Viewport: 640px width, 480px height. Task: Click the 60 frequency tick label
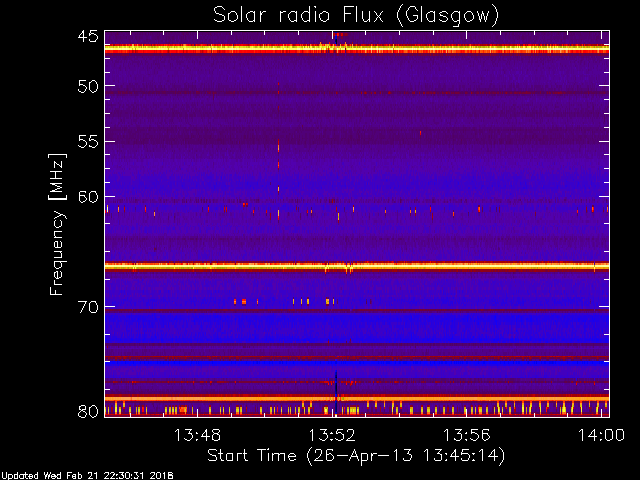(x=88, y=197)
